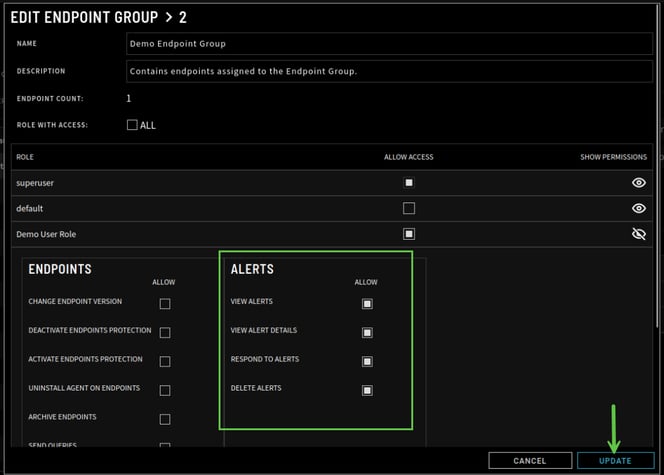This screenshot has width=664, height=475.
Task: Click the ENDPOINTS section heading
Action: [60, 269]
